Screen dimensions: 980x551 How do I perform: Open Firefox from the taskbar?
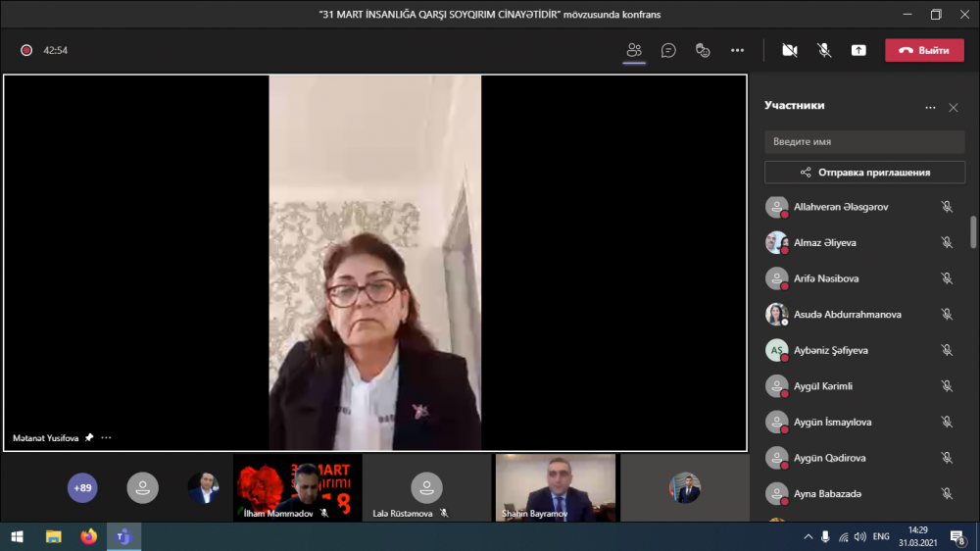coord(89,537)
